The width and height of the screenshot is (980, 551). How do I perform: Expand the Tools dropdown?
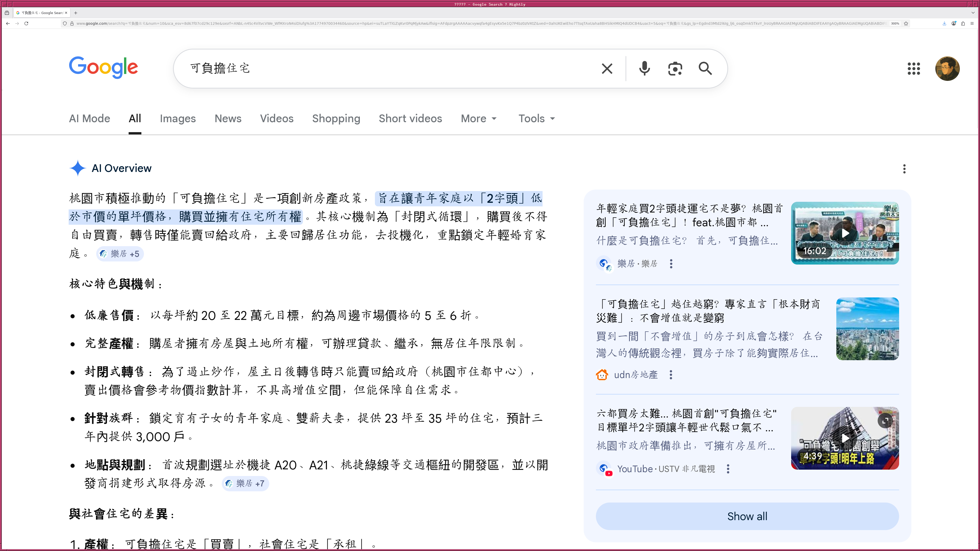pyautogui.click(x=536, y=118)
